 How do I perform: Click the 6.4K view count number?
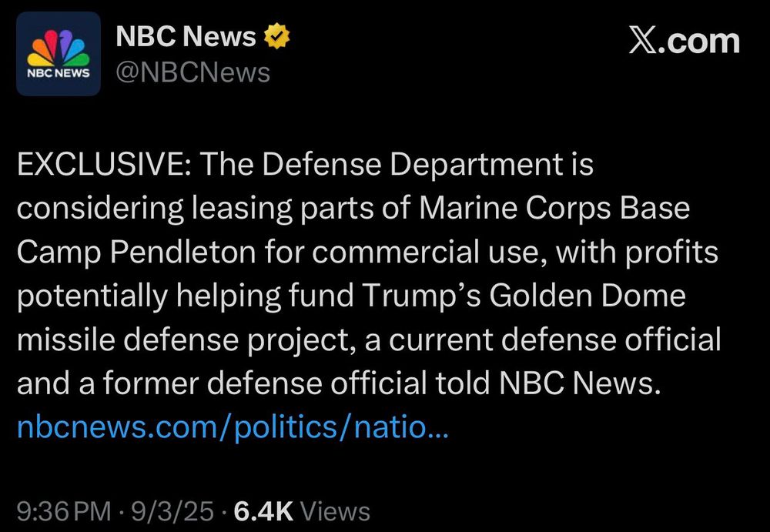[x=263, y=511]
